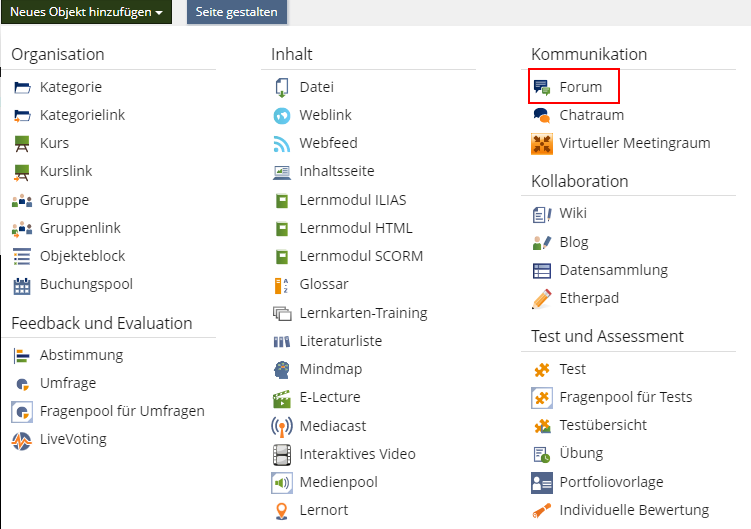This screenshot has height=529, width=751.
Task: Click the Mindmap head icon
Action: tap(281, 369)
